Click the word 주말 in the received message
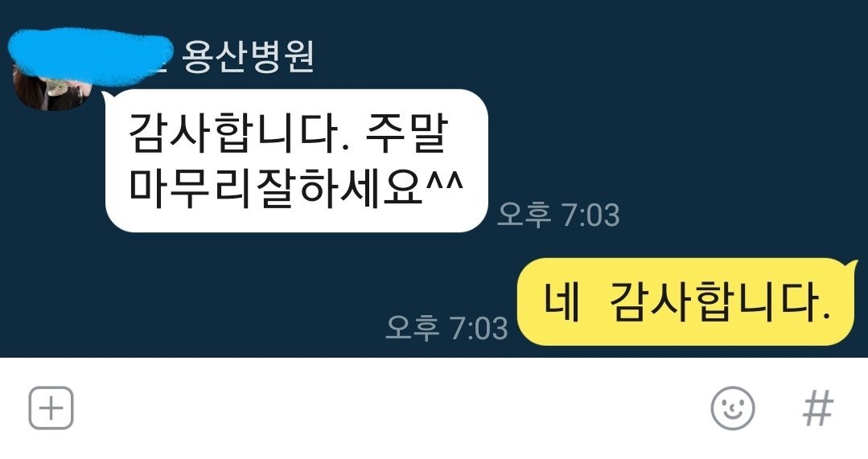This screenshot has width=868, height=459. (x=406, y=133)
